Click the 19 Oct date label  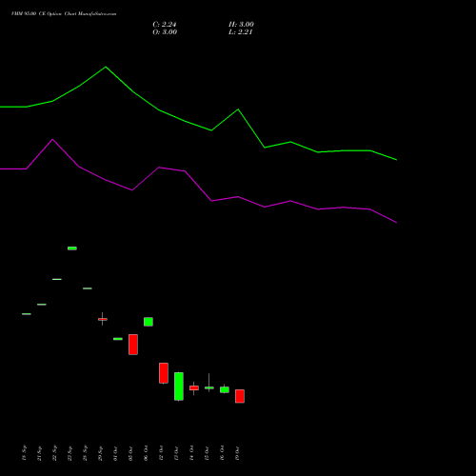click(237, 453)
